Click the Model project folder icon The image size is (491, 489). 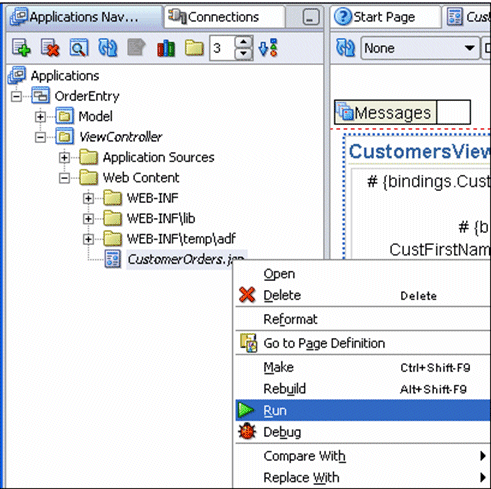click(65, 116)
